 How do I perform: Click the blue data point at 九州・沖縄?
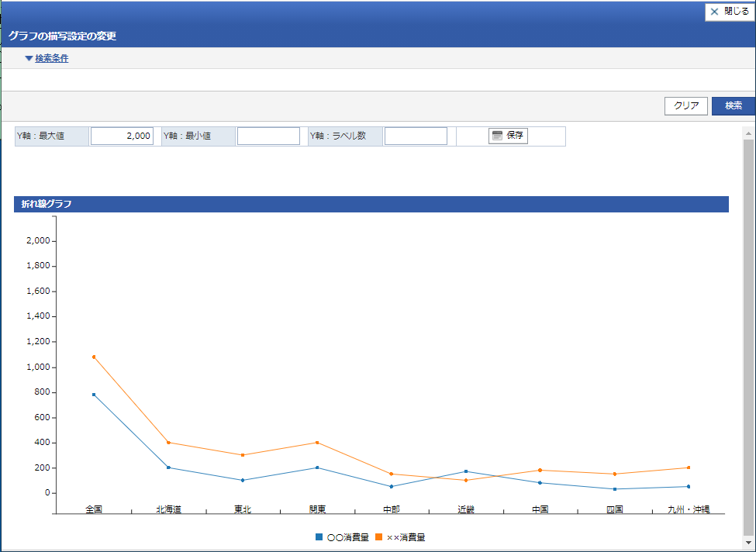pyautogui.click(x=689, y=486)
